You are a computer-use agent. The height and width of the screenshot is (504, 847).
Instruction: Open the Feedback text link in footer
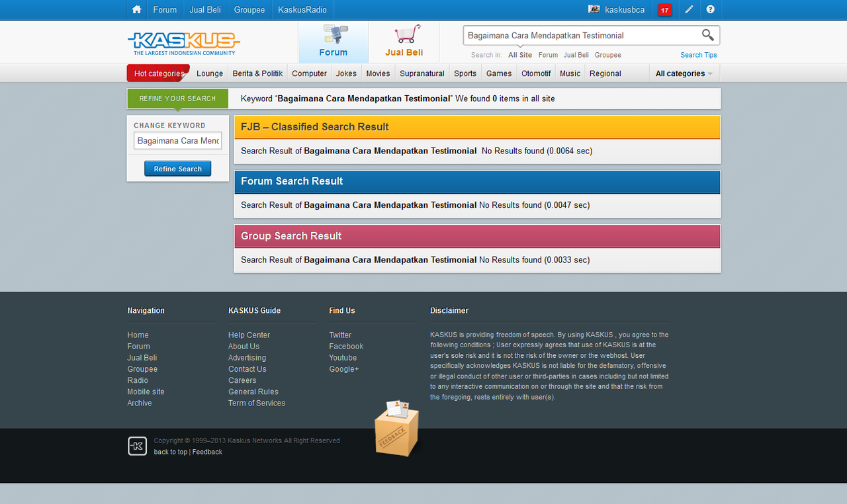pos(207,452)
